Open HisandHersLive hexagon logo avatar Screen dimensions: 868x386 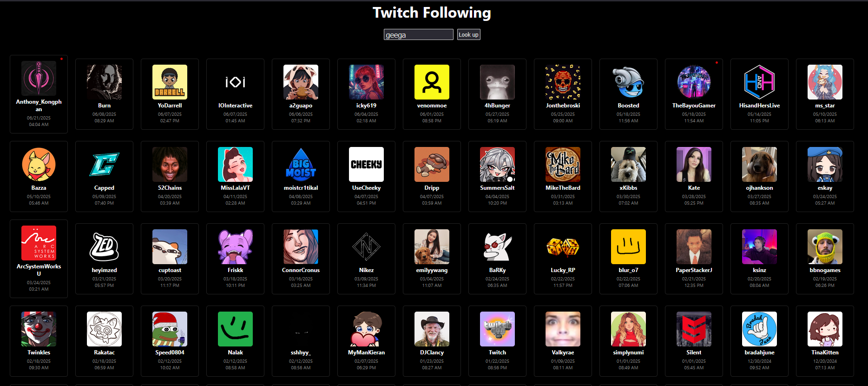tap(759, 82)
